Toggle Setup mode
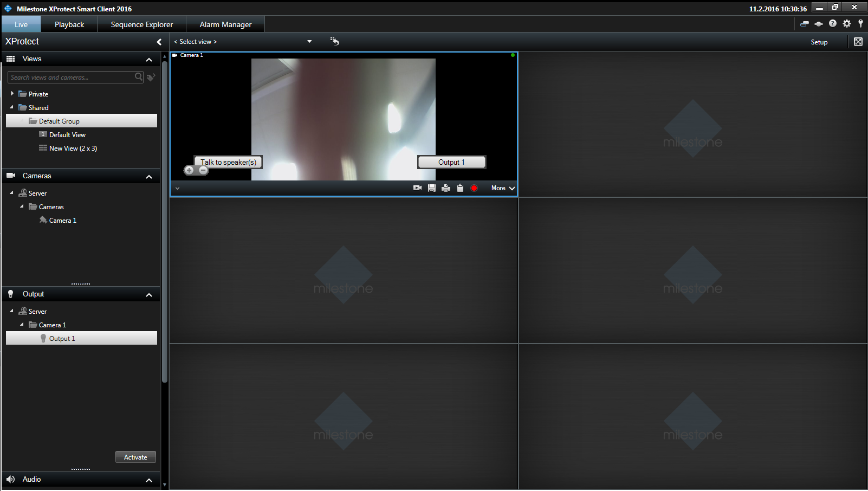Image resolution: width=868 pixels, height=491 pixels. point(819,42)
